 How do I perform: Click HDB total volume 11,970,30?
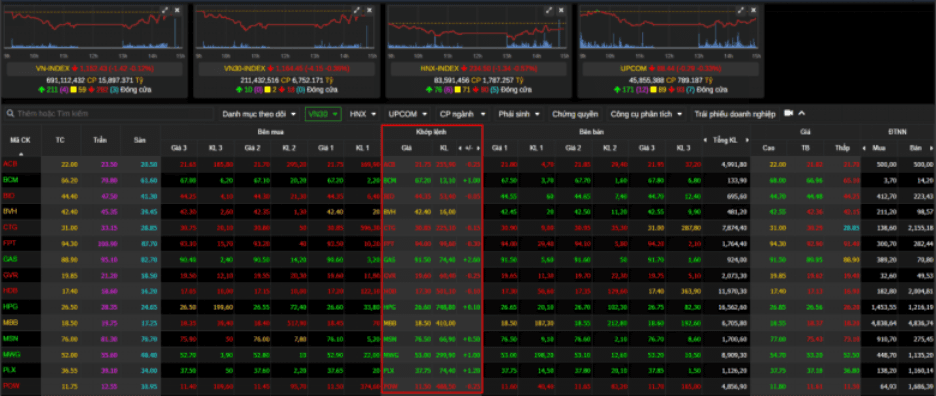click(733, 291)
